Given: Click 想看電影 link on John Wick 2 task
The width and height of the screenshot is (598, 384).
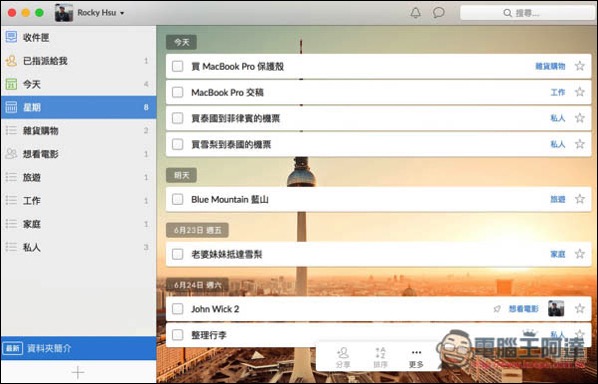Looking at the screenshot, I should pyautogui.click(x=524, y=309).
